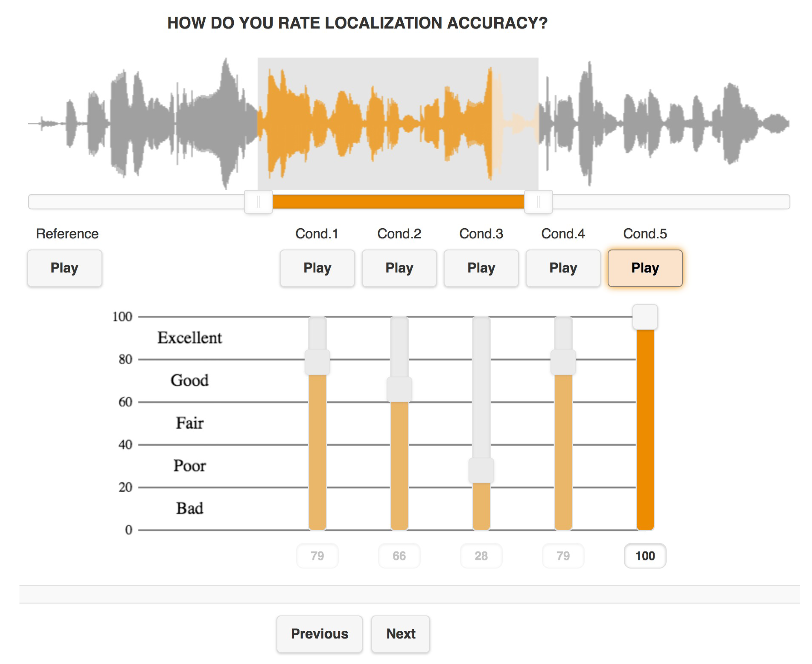Screen dimensions: 812x664
Task: Click the loop end handle
Action: [538, 202]
